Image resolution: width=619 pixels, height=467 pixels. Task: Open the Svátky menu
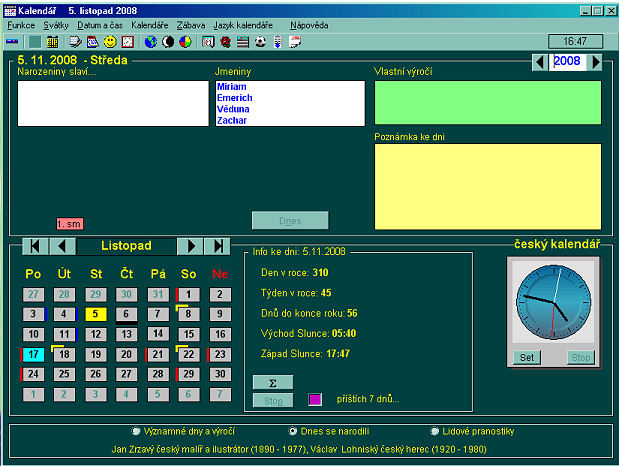(56, 25)
